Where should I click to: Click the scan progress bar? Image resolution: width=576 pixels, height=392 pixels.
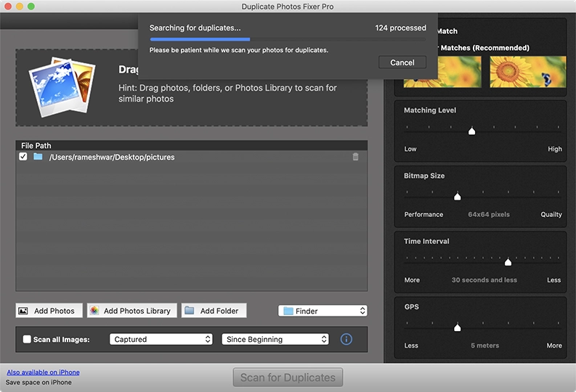click(288, 39)
